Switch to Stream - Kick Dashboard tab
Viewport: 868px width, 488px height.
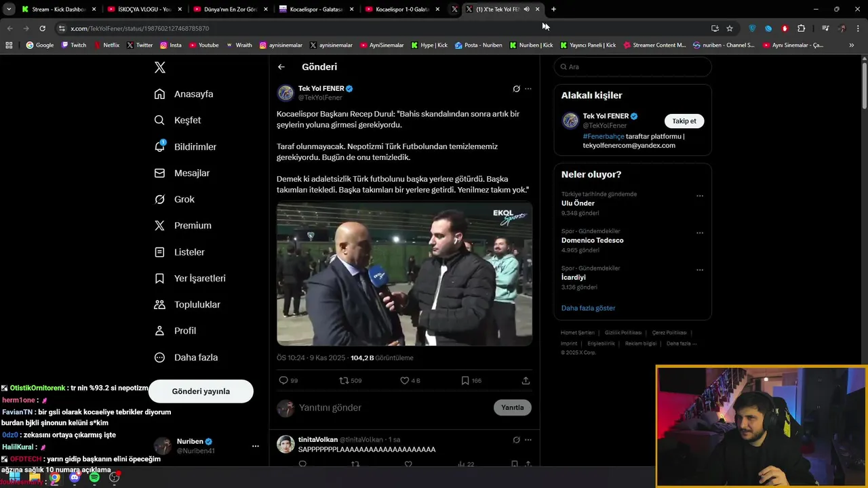pyautogui.click(x=58, y=9)
